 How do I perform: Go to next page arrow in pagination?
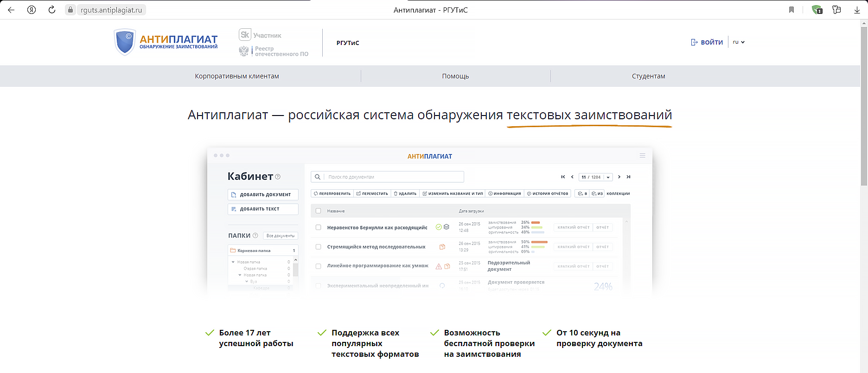point(619,177)
